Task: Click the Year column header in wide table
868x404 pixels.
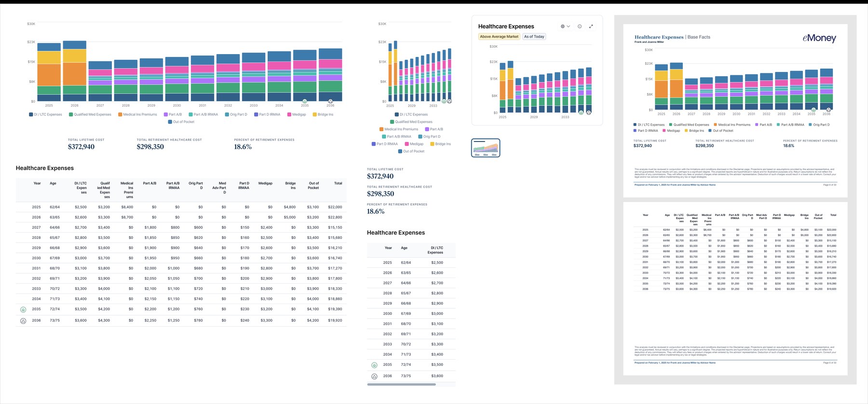Action: pos(37,183)
